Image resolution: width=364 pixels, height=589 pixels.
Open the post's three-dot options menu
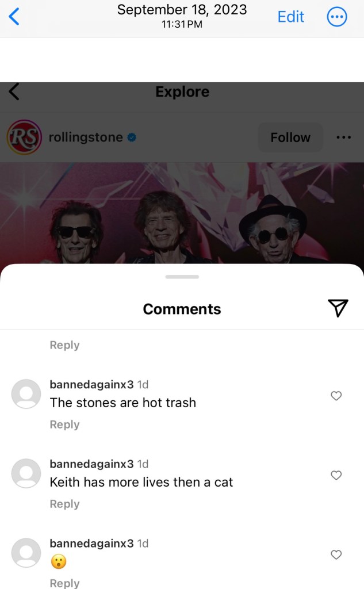tap(343, 137)
